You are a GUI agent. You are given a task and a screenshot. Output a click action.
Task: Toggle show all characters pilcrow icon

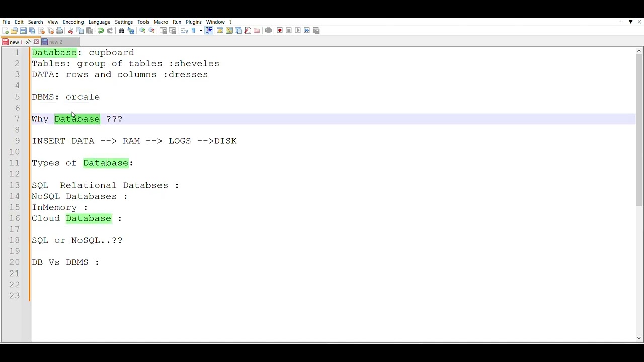pyautogui.click(x=193, y=30)
